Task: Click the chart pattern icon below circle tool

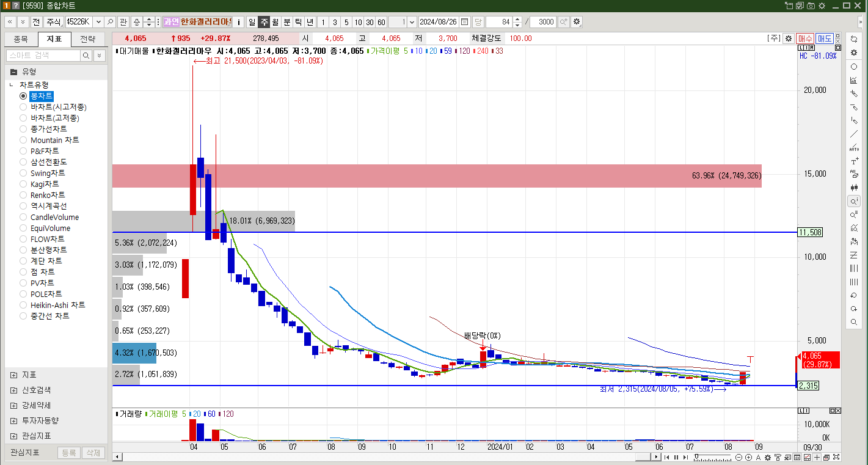Action: [x=854, y=80]
